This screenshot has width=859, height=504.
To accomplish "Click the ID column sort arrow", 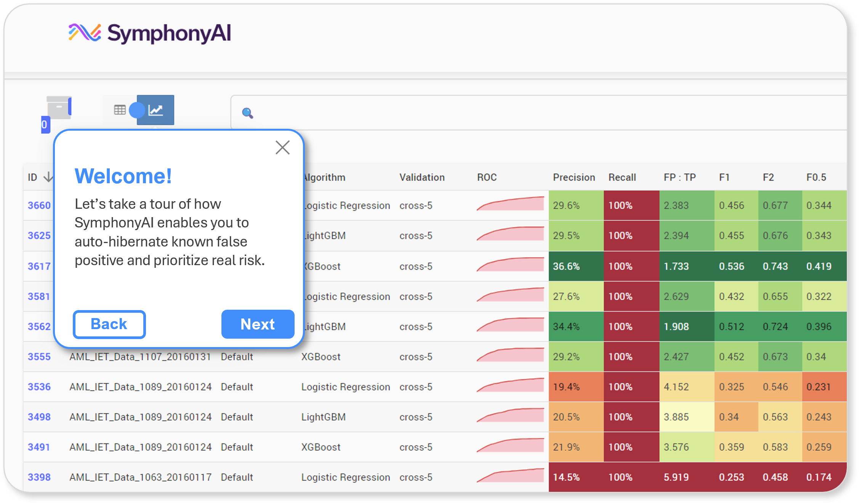I will [48, 177].
